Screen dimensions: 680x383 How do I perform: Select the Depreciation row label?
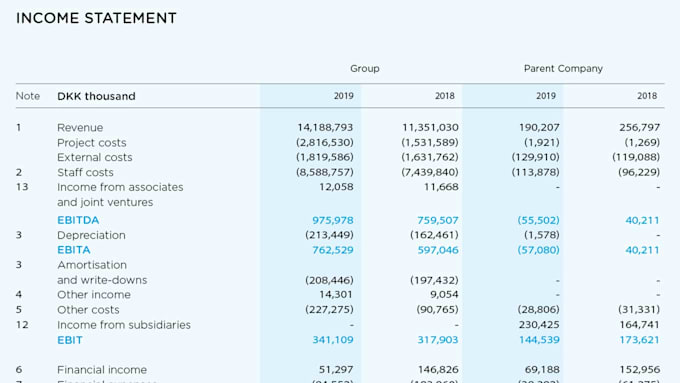click(x=92, y=235)
